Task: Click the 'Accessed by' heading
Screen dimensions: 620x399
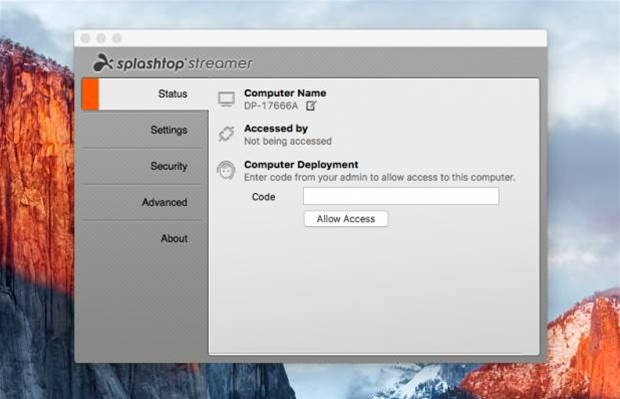Action: pyautogui.click(x=276, y=129)
